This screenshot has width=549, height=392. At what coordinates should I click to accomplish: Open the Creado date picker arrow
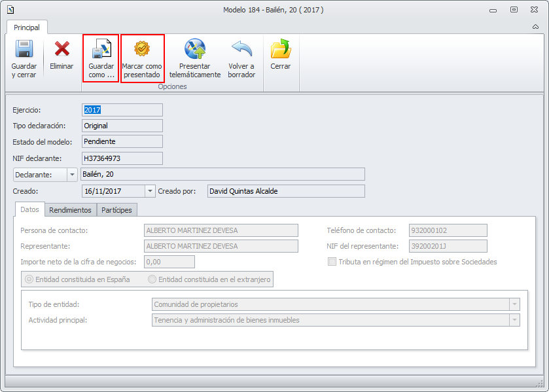pyautogui.click(x=150, y=191)
